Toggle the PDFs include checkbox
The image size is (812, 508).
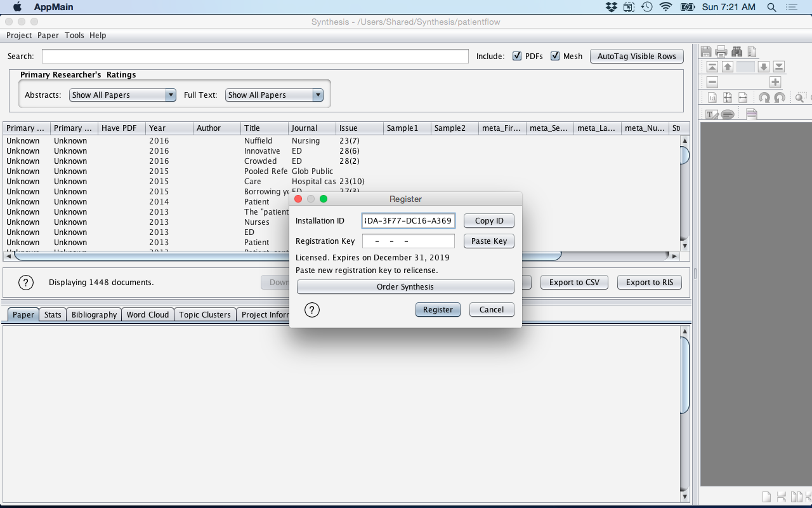[x=517, y=56]
